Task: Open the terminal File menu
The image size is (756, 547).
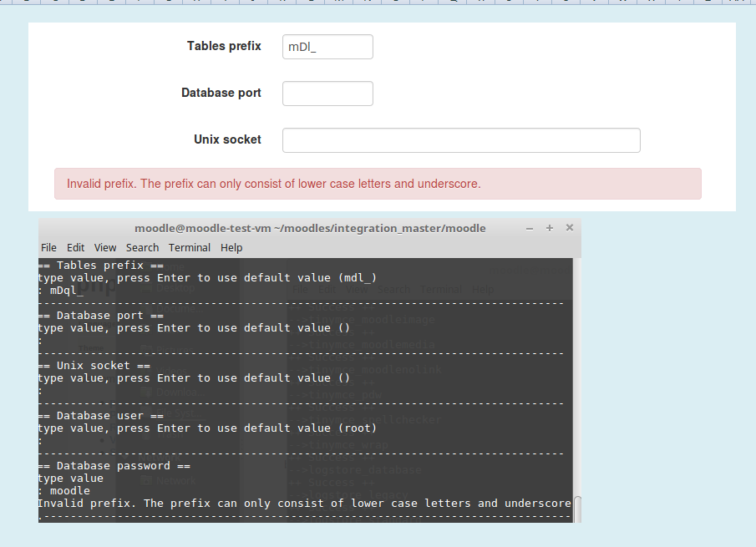Action: (48, 248)
